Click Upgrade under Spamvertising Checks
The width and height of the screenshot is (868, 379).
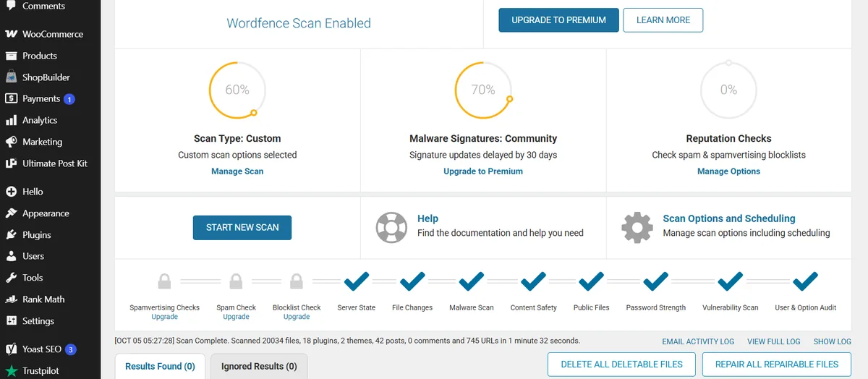tap(165, 317)
